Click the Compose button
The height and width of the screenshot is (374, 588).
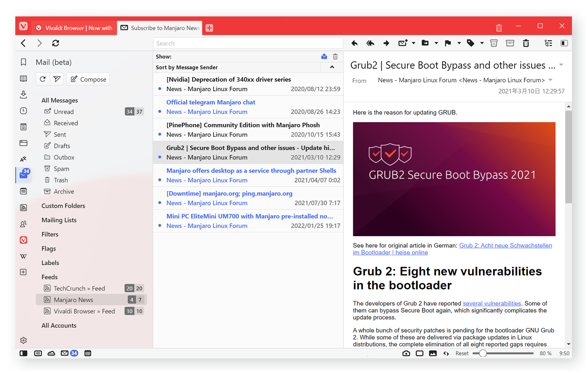88,79
